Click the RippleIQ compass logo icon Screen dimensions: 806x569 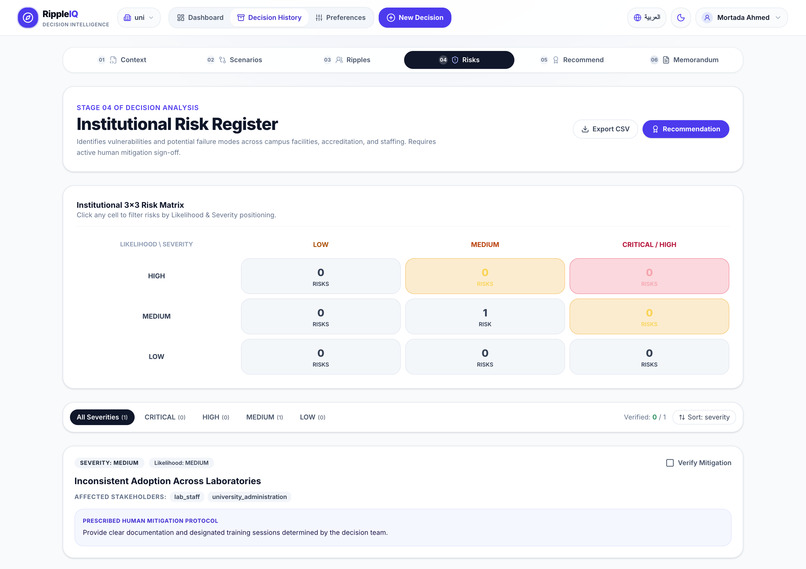(x=28, y=17)
